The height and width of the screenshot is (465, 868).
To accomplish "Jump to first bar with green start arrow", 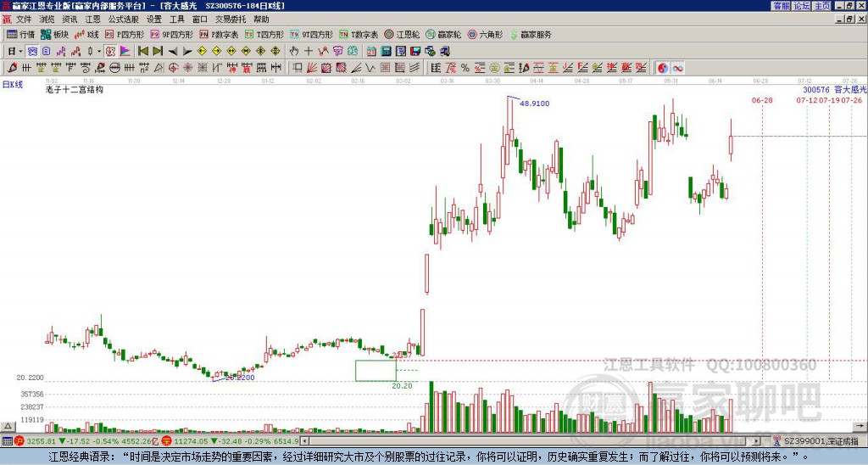I will point(142,52).
